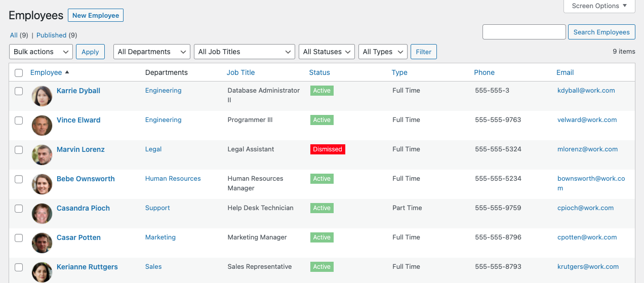Open the Bulk actions dropdown
Viewport: 644px width, 283px height.
pyautogui.click(x=41, y=52)
